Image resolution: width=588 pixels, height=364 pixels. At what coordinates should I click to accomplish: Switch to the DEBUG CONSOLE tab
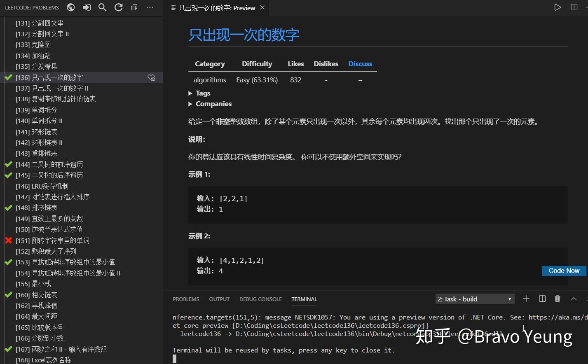[x=260, y=299]
